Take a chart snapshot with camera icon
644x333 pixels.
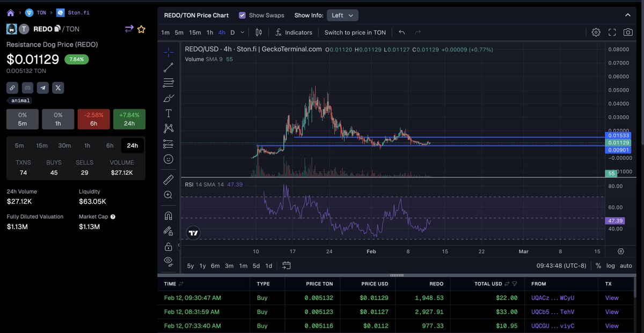[x=628, y=32]
